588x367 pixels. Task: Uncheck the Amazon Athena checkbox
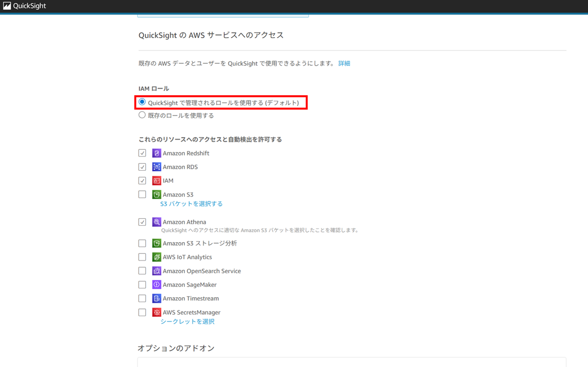pyautogui.click(x=142, y=222)
